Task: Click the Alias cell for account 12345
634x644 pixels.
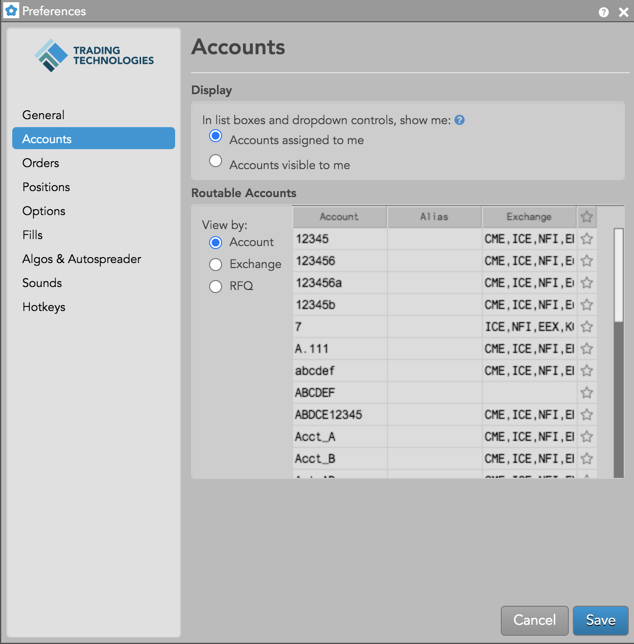Action: pyautogui.click(x=434, y=239)
